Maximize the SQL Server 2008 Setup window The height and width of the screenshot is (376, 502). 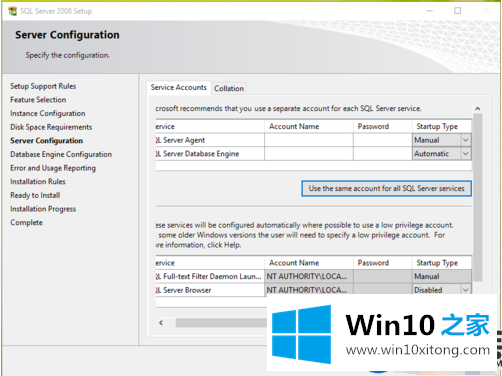tap(458, 11)
